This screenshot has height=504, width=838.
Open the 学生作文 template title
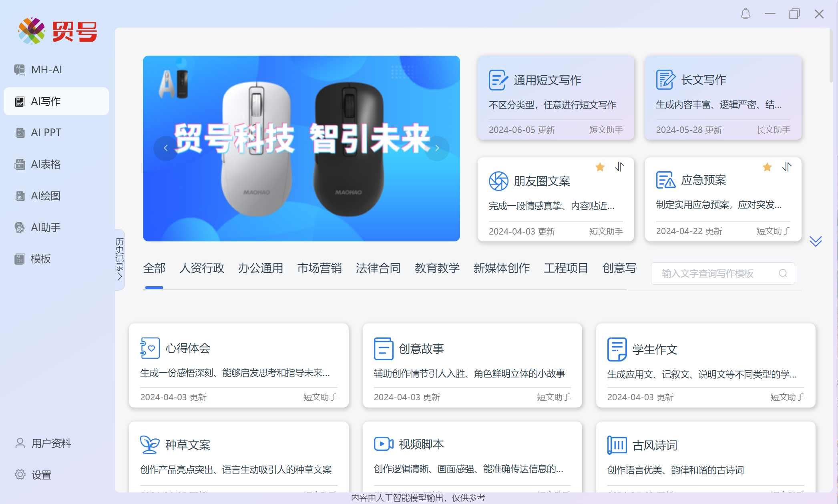pos(655,349)
